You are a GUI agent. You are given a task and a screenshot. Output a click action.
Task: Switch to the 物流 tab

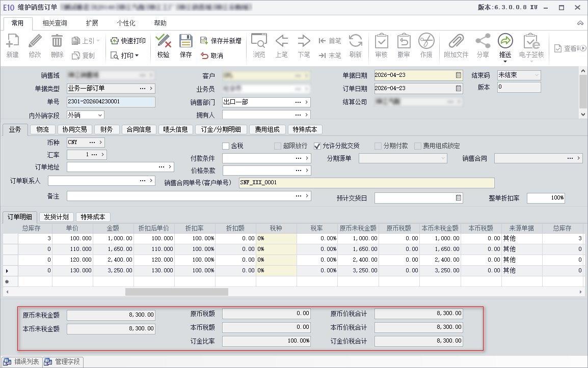(x=42, y=130)
